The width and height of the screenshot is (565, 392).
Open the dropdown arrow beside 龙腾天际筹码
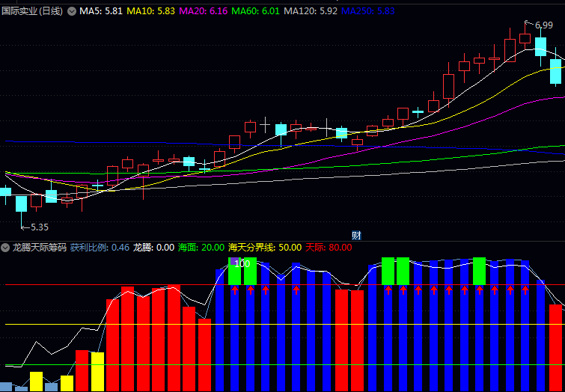coord(5,248)
